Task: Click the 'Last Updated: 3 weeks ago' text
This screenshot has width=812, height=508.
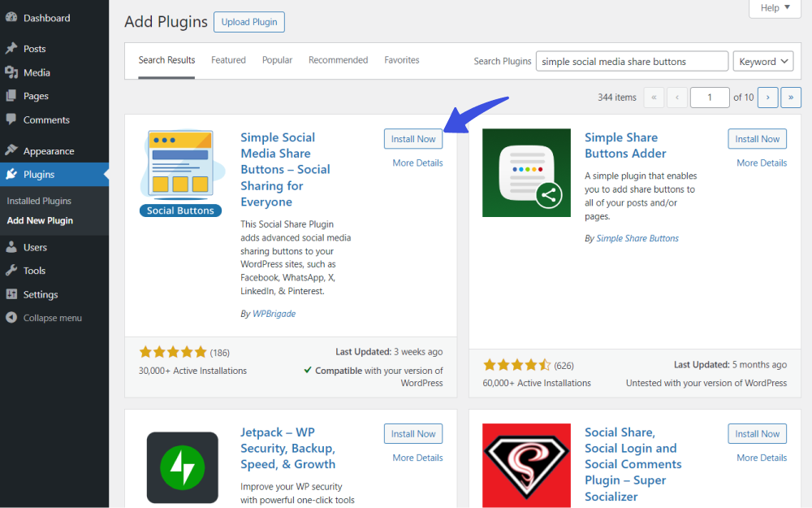Action: point(389,352)
